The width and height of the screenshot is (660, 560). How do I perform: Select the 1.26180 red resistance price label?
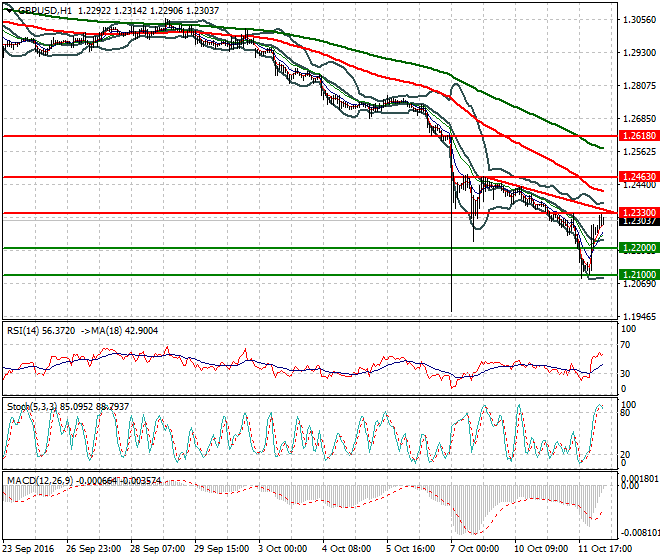coord(639,136)
